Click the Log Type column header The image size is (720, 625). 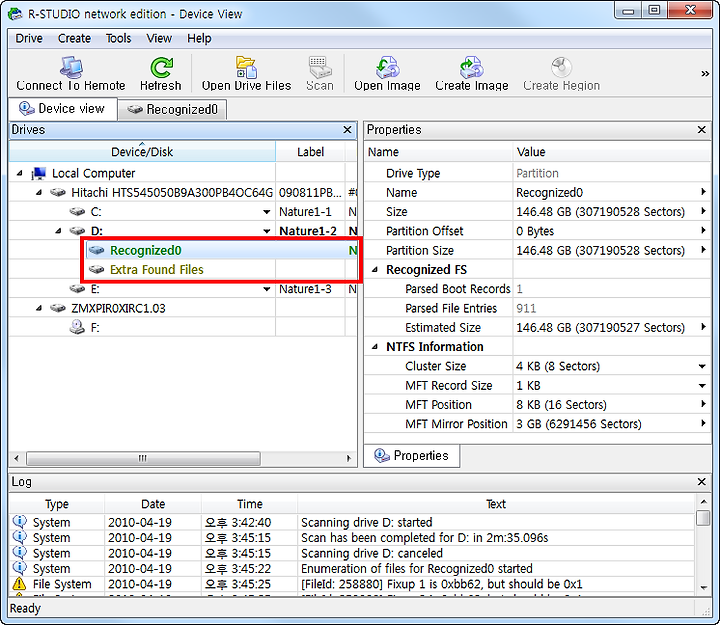[x=57, y=504]
